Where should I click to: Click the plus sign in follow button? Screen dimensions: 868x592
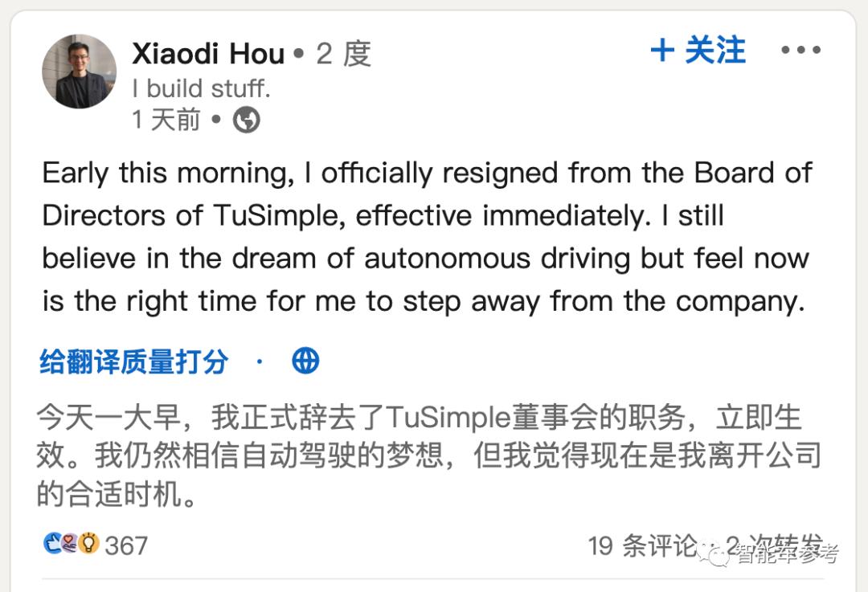pyautogui.click(x=662, y=51)
